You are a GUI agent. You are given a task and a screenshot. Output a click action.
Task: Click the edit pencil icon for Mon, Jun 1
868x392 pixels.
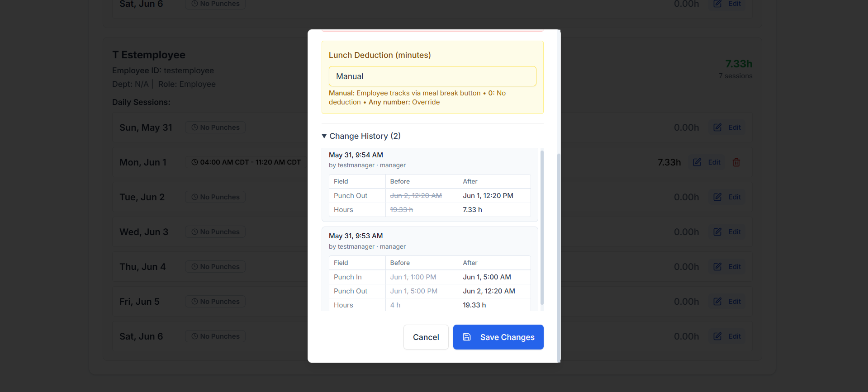pyautogui.click(x=697, y=162)
